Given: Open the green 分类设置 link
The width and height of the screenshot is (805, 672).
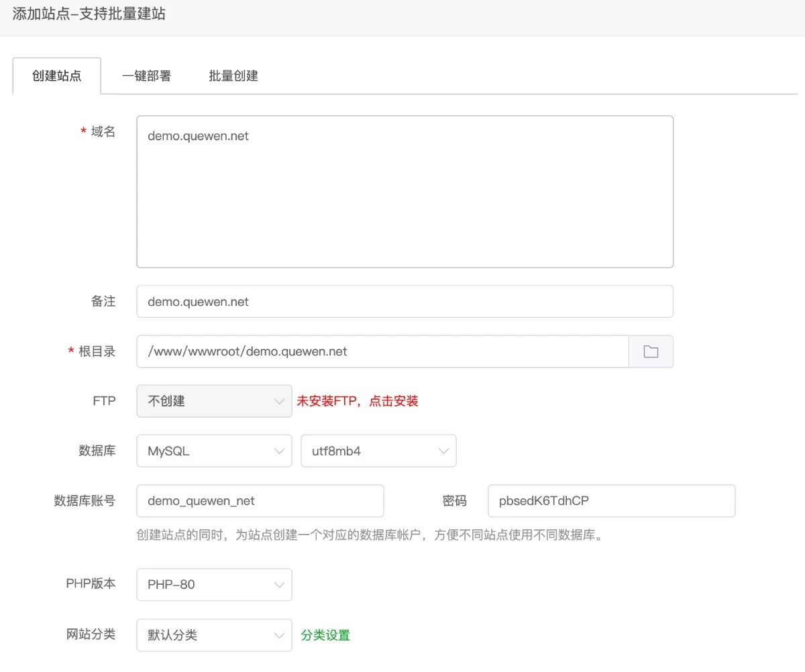Looking at the screenshot, I should [325, 635].
